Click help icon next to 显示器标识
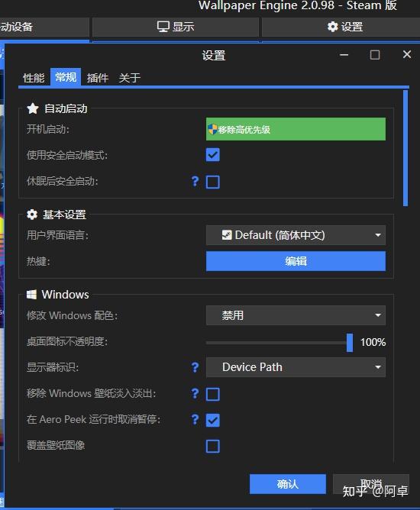This screenshot has width=420, height=510. click(195, 367)
